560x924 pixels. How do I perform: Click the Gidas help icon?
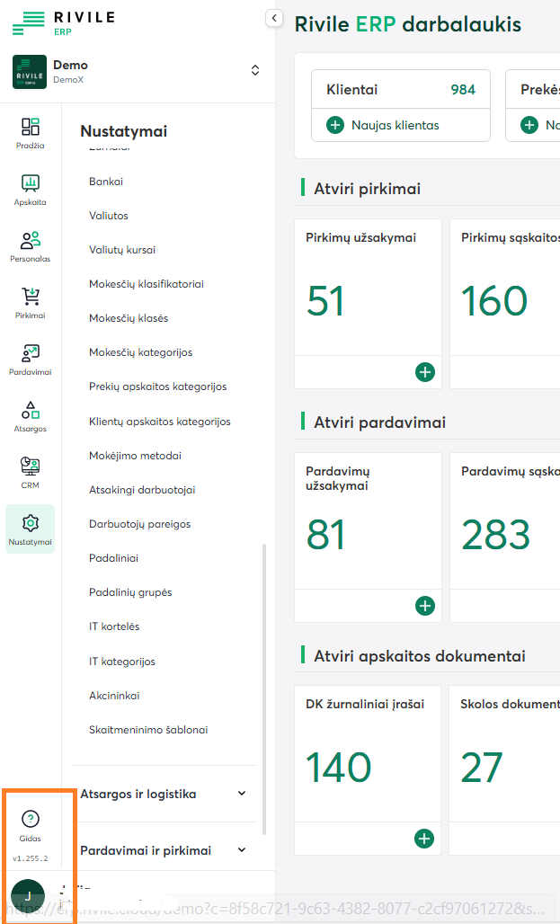coord(31,823)
